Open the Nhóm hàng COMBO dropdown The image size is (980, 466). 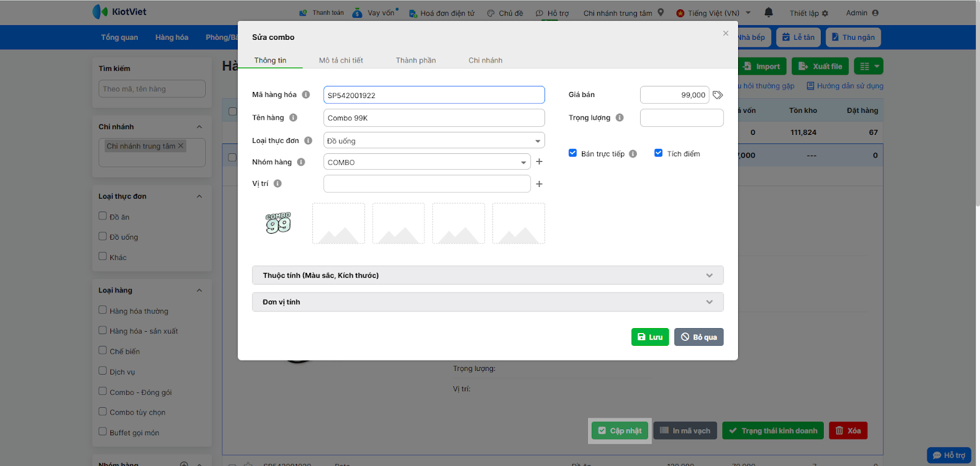pyautogui.click(x=427, y=162)
